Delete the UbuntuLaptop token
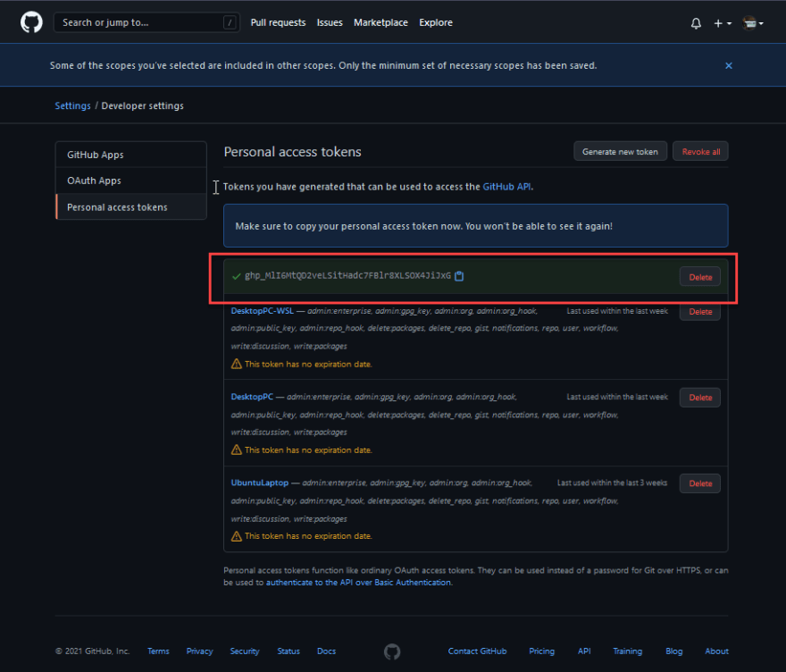Viewport: 786px width, 672px height. coord(700,483)
